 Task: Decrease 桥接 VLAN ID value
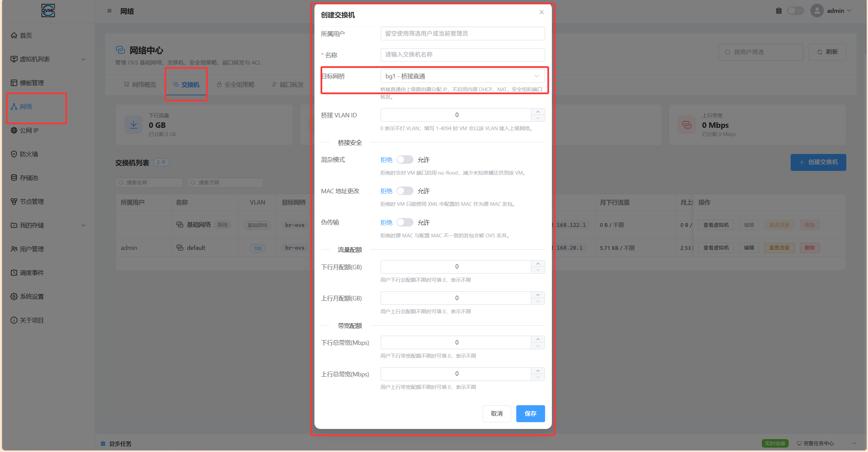(x=538, y=118)
